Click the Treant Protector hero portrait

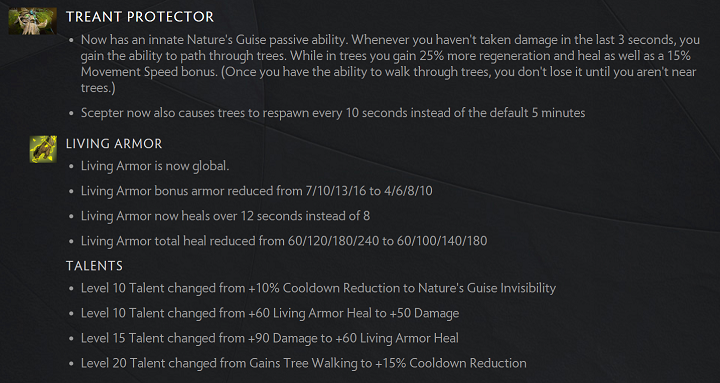(33, 21)
